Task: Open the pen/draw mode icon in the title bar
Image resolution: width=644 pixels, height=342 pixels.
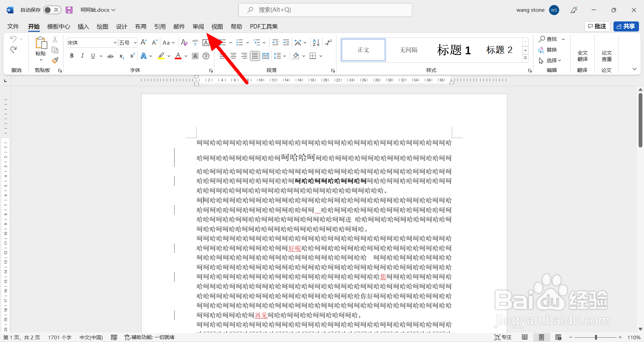Action: (574, 10)
